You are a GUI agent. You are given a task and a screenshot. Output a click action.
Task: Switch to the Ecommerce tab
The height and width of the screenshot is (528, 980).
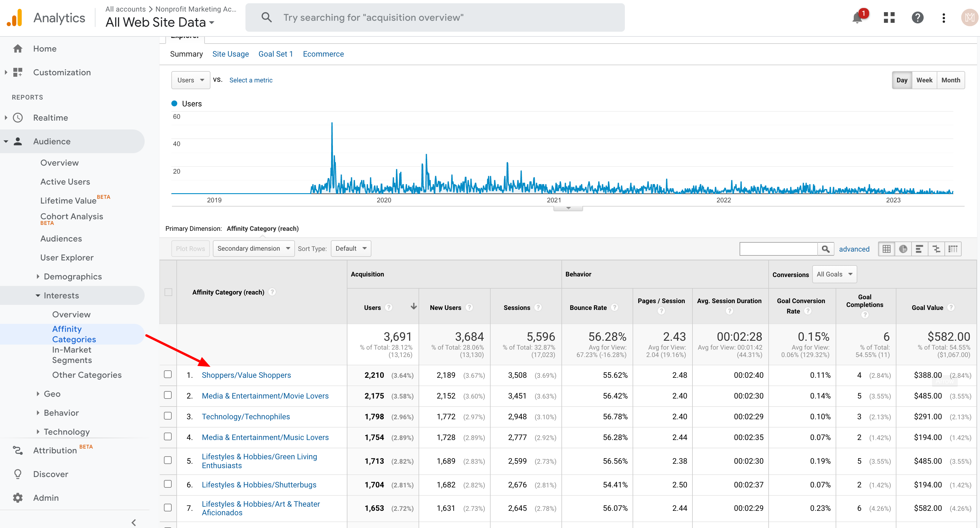point(323,54)
